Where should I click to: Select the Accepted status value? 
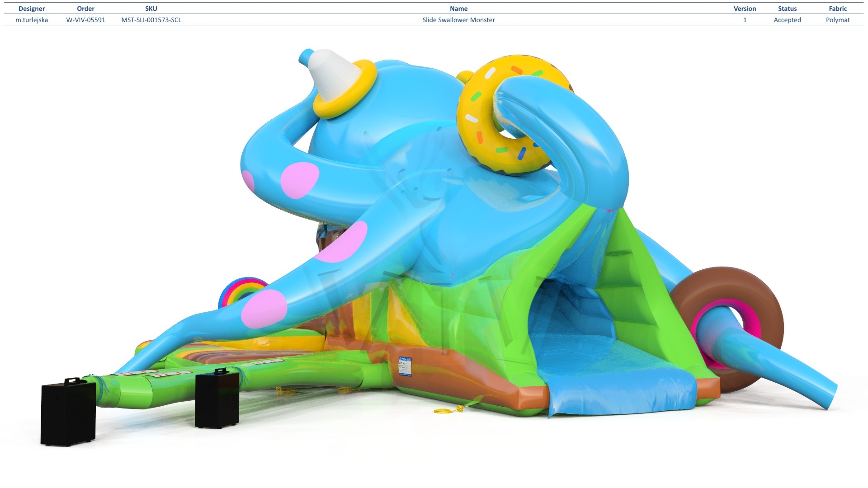pos(787,20)
